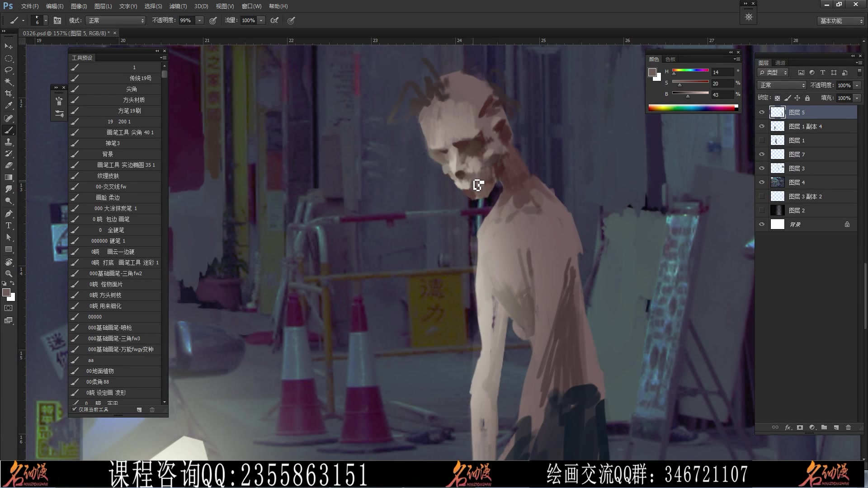Open 文件(F) menu
Screen dimensions: 868x488
[x=30, y=6]
